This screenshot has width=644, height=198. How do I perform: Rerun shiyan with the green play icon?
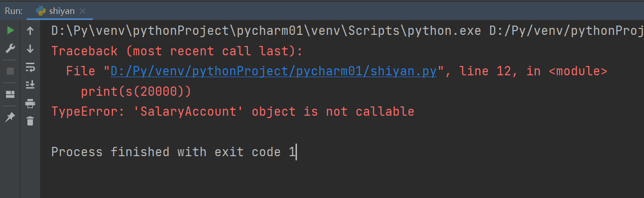(x=10, y=31)
